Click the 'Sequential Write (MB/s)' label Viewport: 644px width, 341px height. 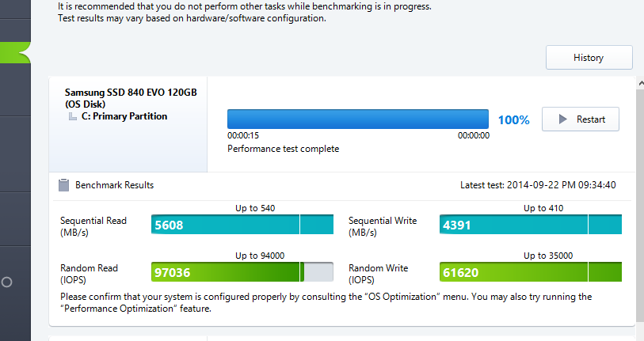383,226
